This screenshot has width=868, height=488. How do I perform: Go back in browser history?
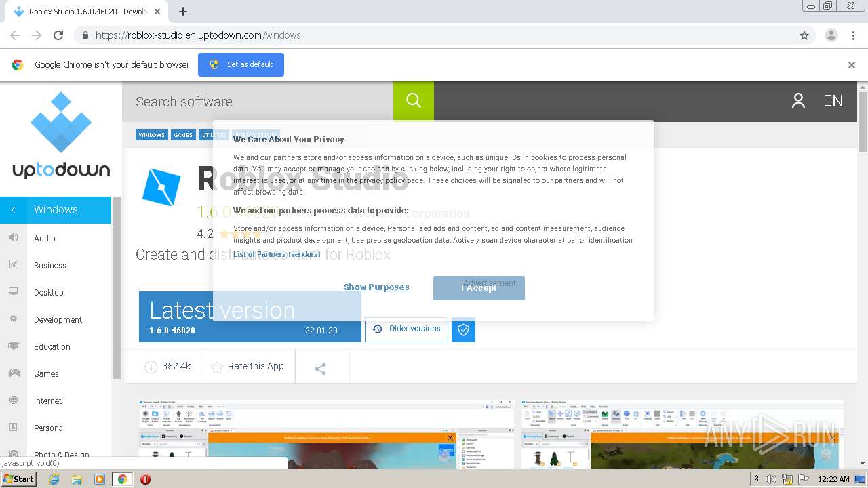coord(15,35)
